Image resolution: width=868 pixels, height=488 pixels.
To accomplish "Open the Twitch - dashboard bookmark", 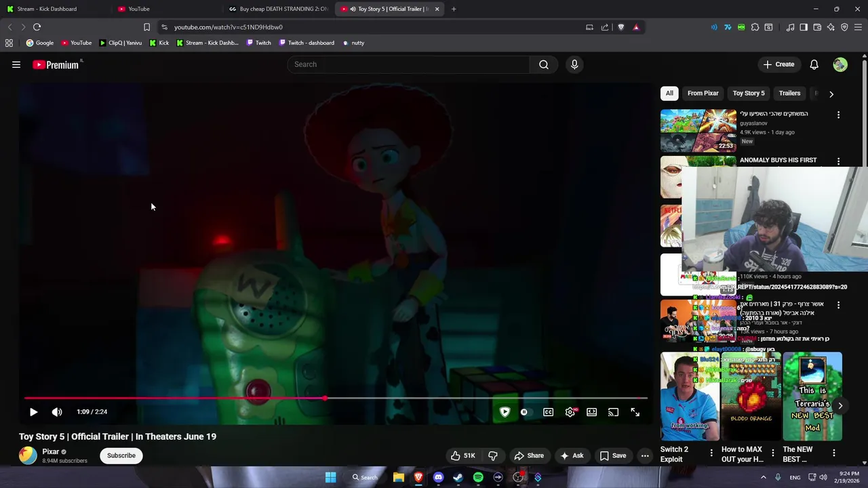I will (x=305, y=43).
